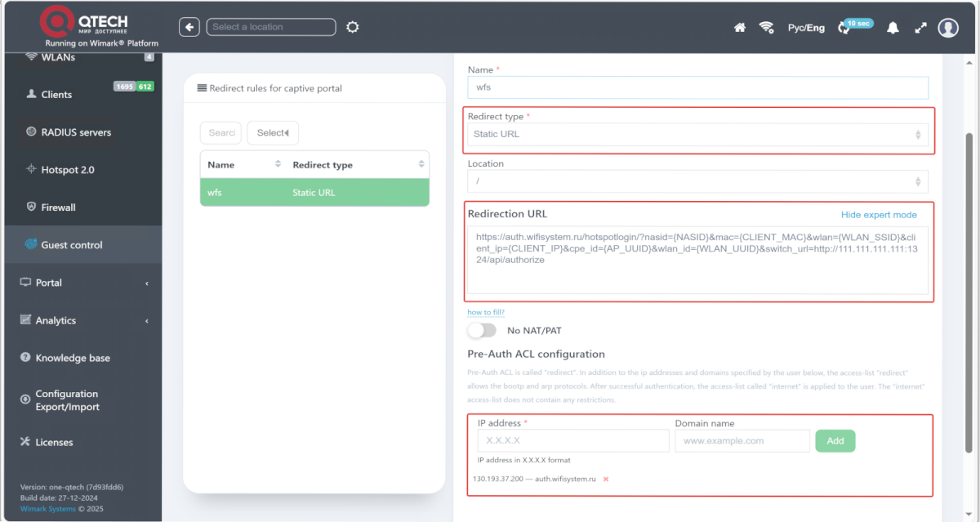The image size is (980, 522).
Task: Open notifications bell
Action: pos(893,28)
